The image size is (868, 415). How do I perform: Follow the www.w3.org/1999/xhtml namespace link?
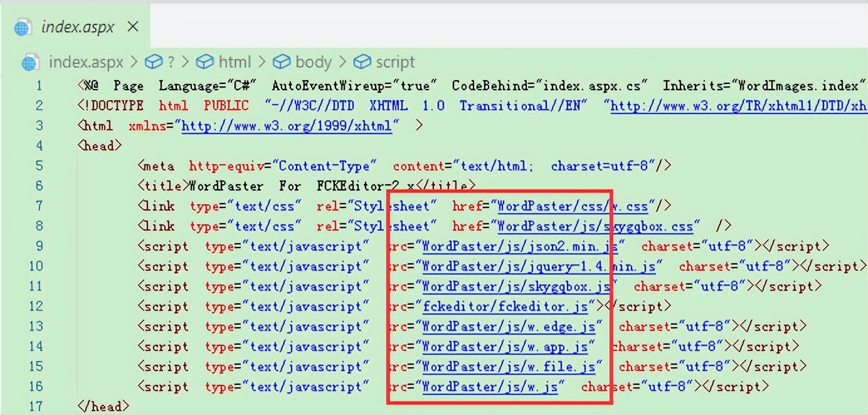click(287, 126)
